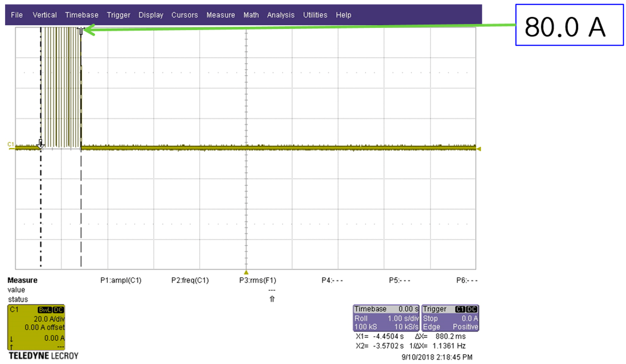Open the C1 channel descriptor box
This screenshot has height=364, width=626.
pos(36,327)
